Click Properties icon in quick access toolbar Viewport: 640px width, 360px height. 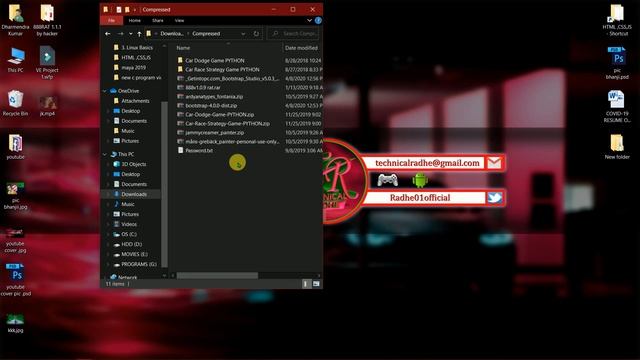coord(119,9)
